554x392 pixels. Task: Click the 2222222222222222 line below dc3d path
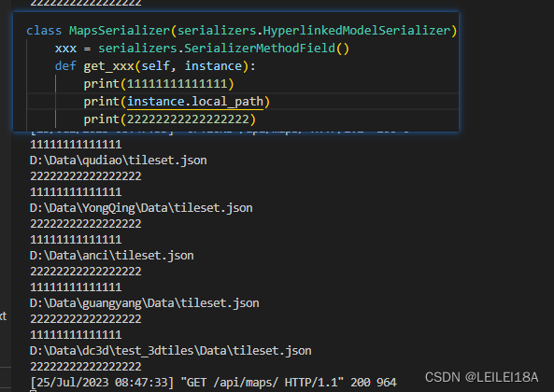coord(86,367)
